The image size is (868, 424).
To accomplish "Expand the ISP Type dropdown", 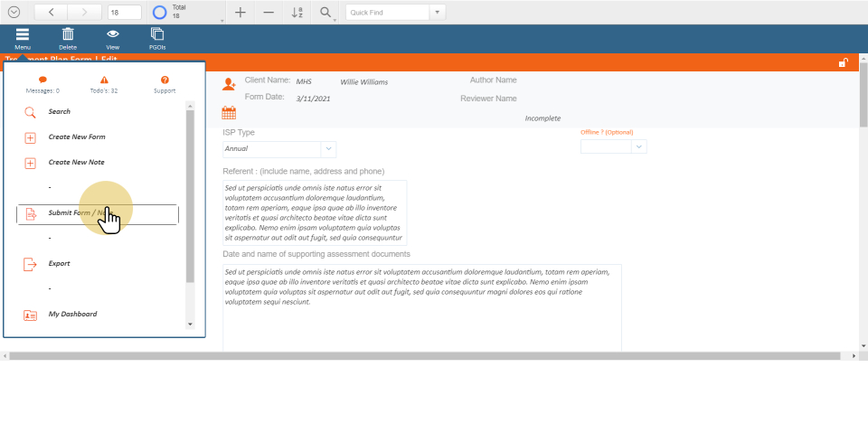I will (328, 149).
